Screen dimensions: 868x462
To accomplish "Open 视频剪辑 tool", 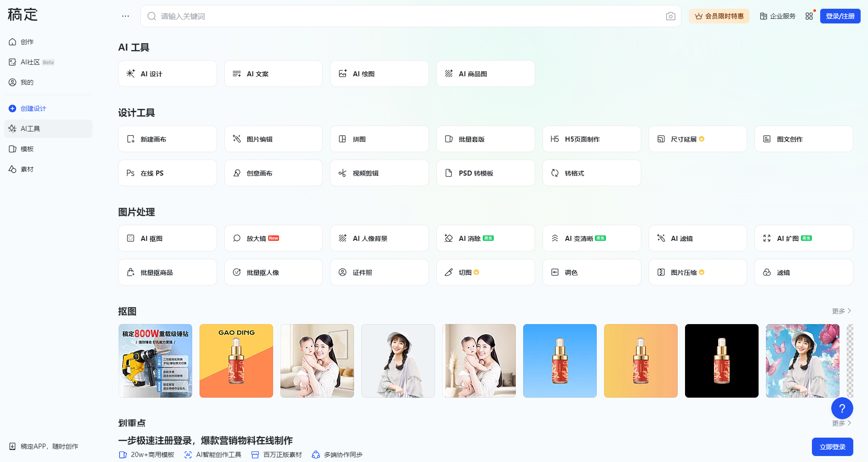I will tap(379, 173).
